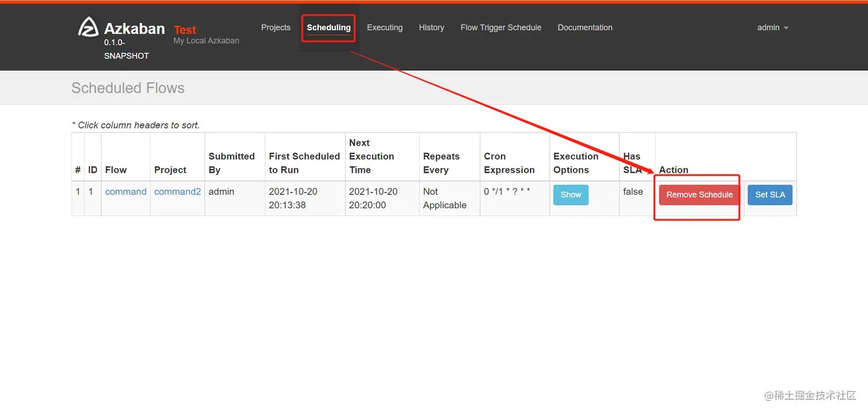Screen dimensions: 868x413
Task: Click the column headers sort hint text
Action: click(135, 125)
